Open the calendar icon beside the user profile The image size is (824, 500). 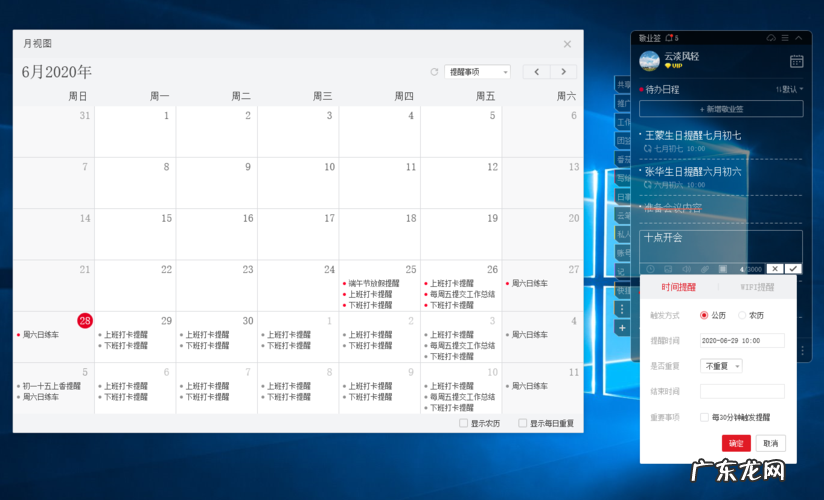(x=796, y=61)
